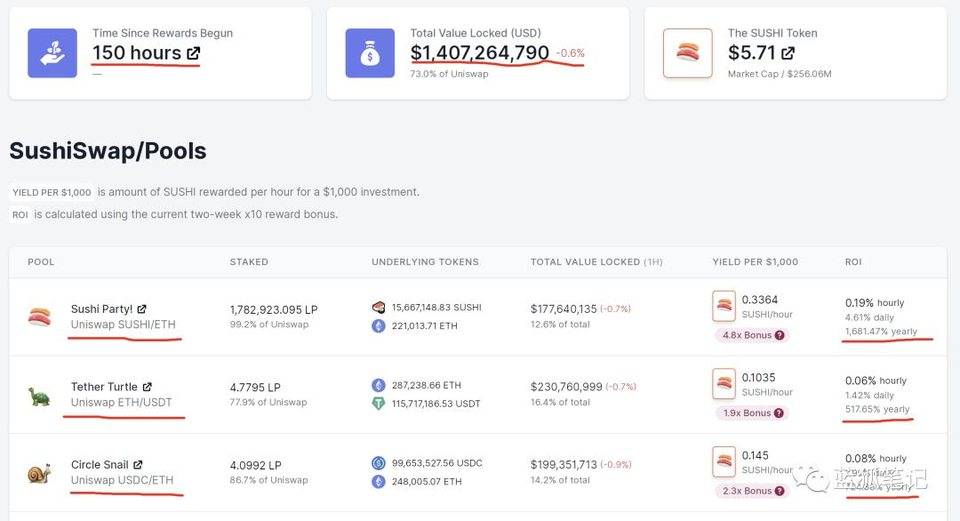The width and height of the screenshot is (960, 521).
Task: Click the snail emoji for Circle Snail
Action: pos(39,472)
